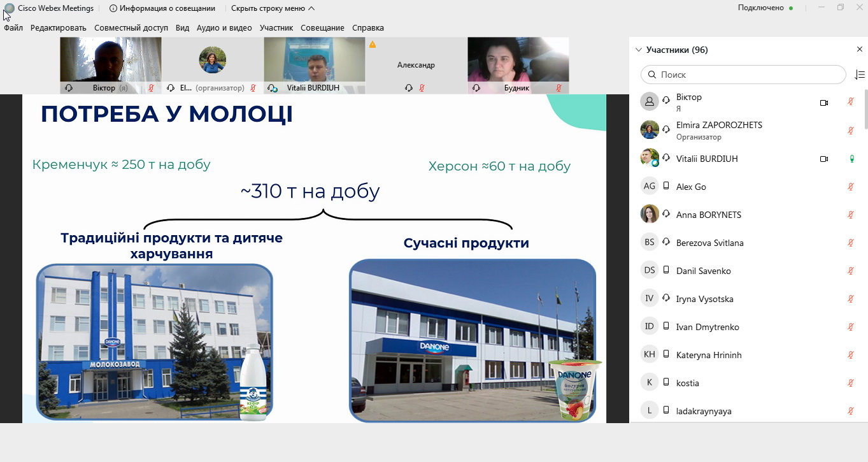This screenshot has width=868, height=462.
Task: Close the participants panel with the X
Action: [x=859, y=50]
